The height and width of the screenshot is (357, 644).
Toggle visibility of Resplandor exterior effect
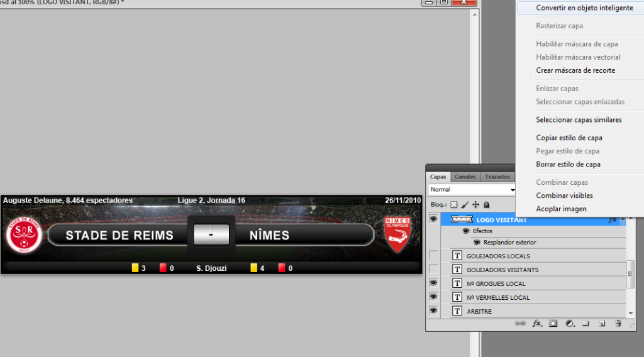pos(477,243)
